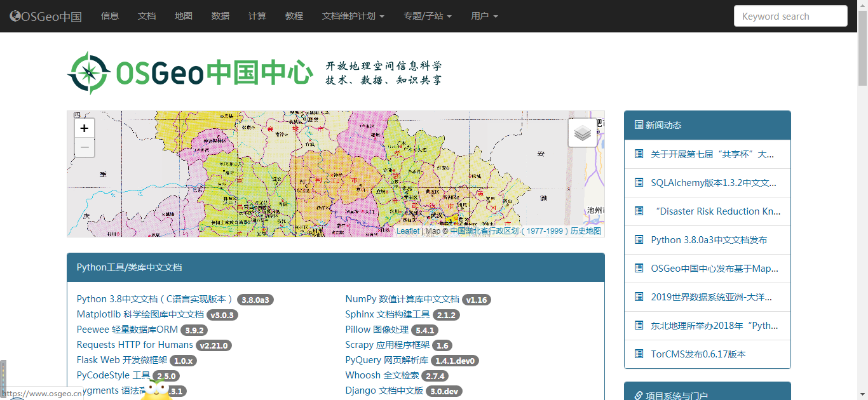This screenshot has height=400, width=868.
Task: Open Scrapy 应用程序框架 link
Action: pos(388,345)
